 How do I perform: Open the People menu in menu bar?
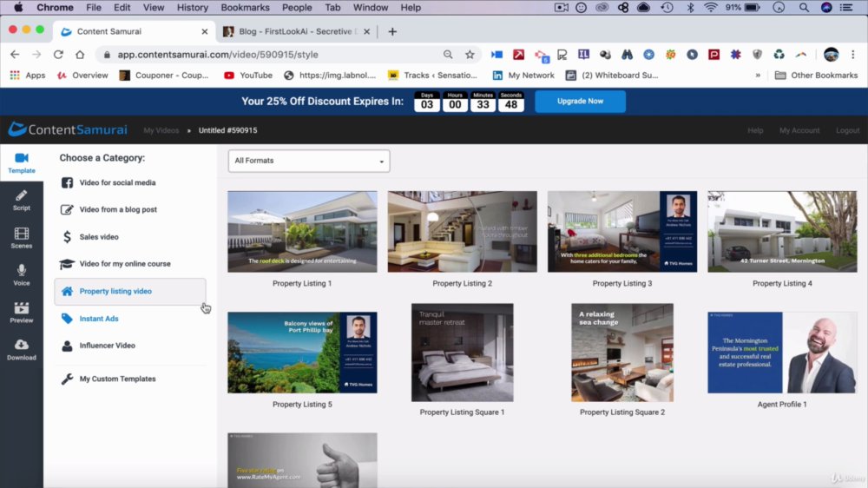pos(297,8)
